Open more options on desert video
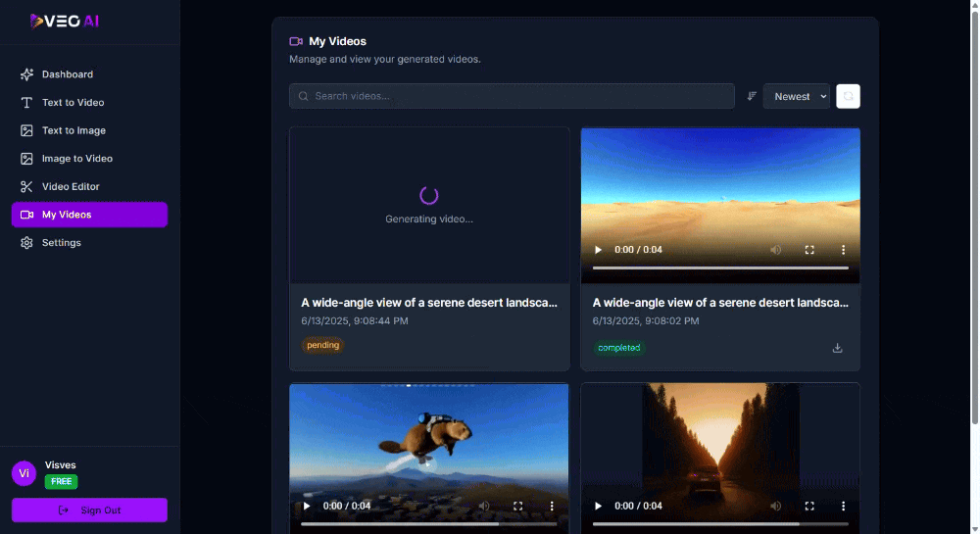The height and width of the screenshot is (534, 980). 843,250
